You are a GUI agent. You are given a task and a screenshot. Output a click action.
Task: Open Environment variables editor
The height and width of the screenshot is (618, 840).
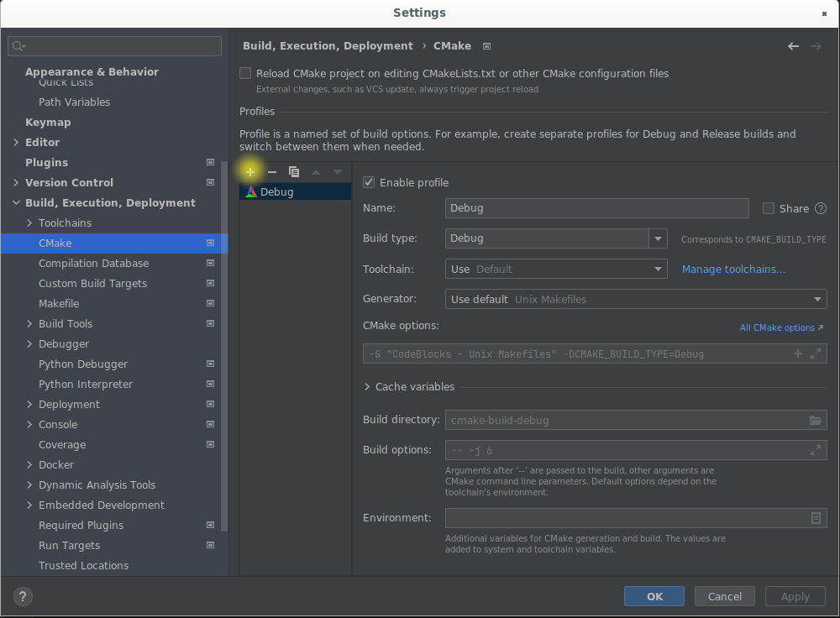816,518
